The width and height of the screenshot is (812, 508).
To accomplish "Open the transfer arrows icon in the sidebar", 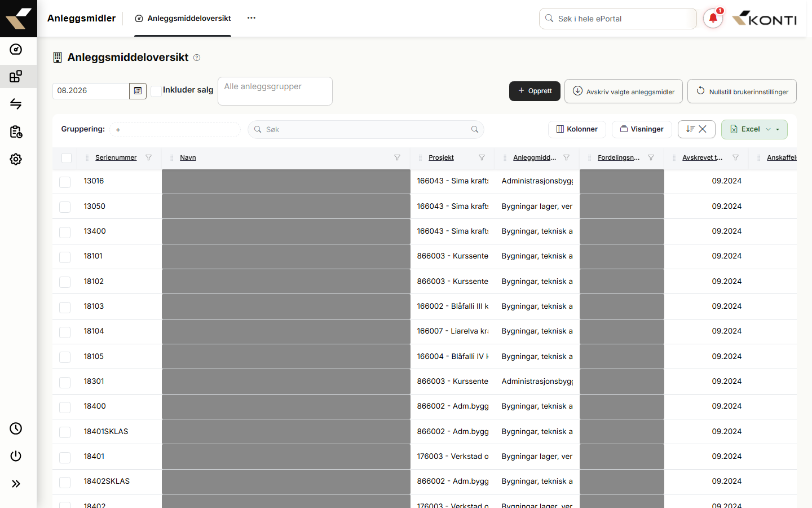I will point(16,104).
